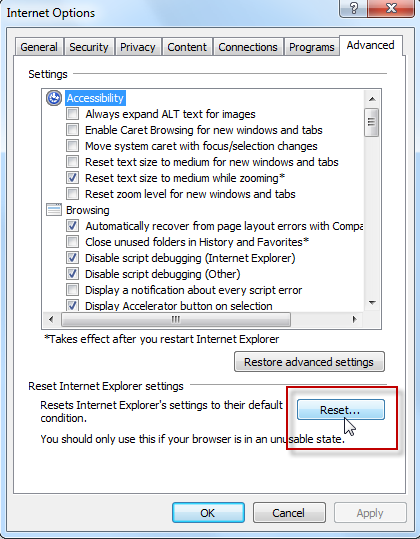Check Display a notification about every script error
The height and width of the screenshot is (539, 420).
(x=73, y=290)
